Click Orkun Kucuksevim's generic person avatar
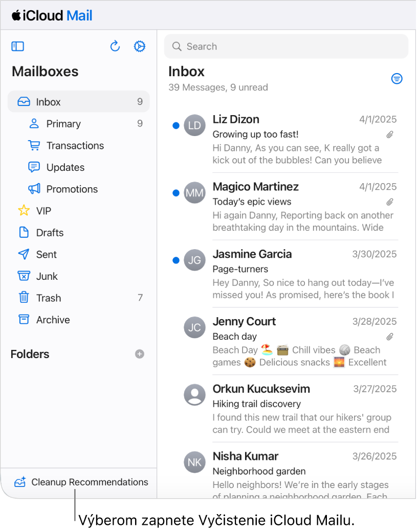The width and height of the screenshot is (418, 532). pyautogui.click(x=195, y=395)
